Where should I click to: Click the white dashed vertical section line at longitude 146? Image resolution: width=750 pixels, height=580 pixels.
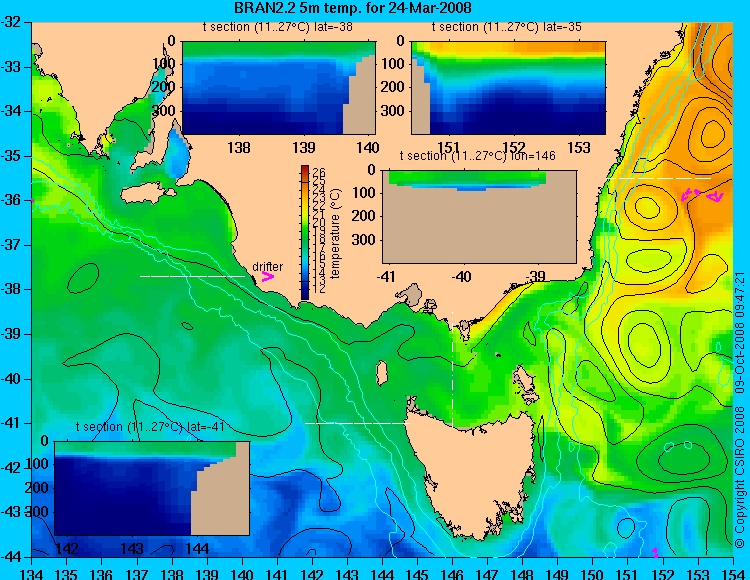(x=452, y=369)
